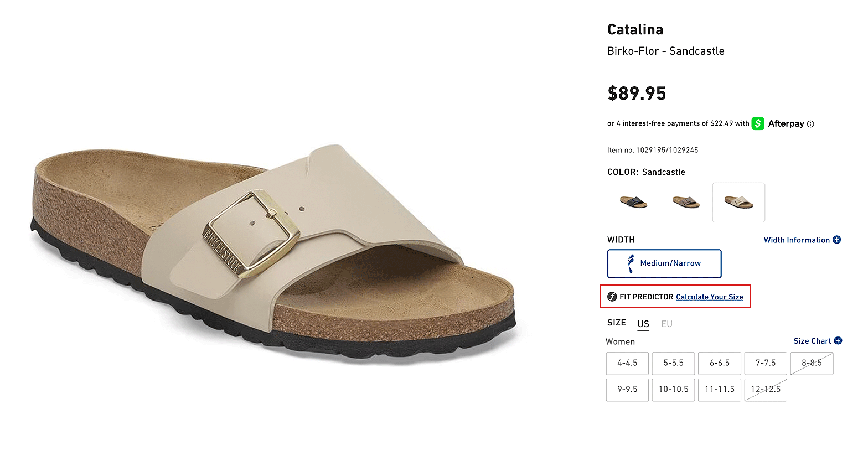Open the Size Chart

[812, 341]
